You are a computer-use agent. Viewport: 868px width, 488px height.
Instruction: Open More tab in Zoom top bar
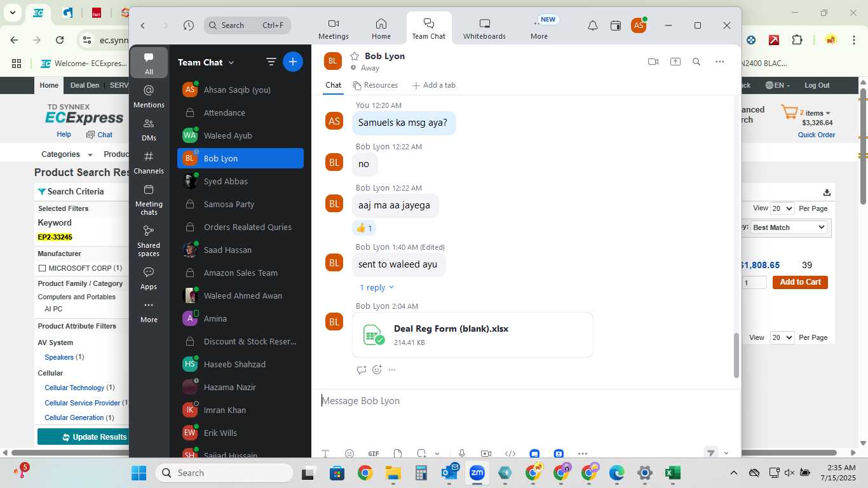[539, 29]
